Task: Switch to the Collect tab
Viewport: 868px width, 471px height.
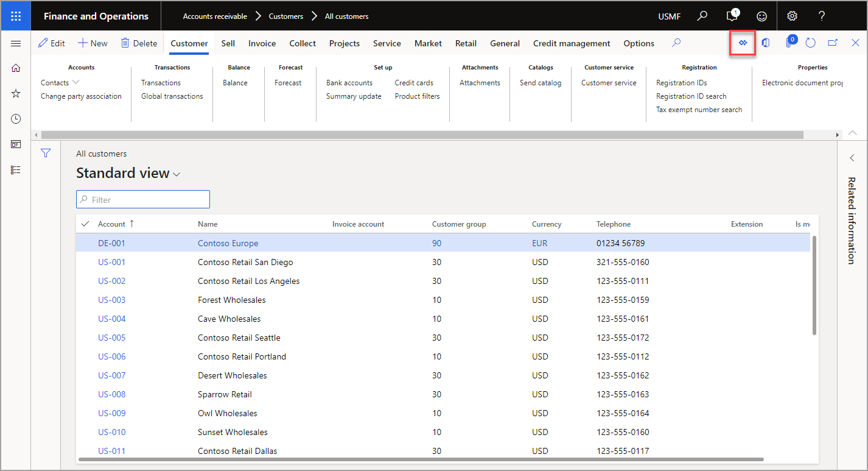Action: coord(303,43)
